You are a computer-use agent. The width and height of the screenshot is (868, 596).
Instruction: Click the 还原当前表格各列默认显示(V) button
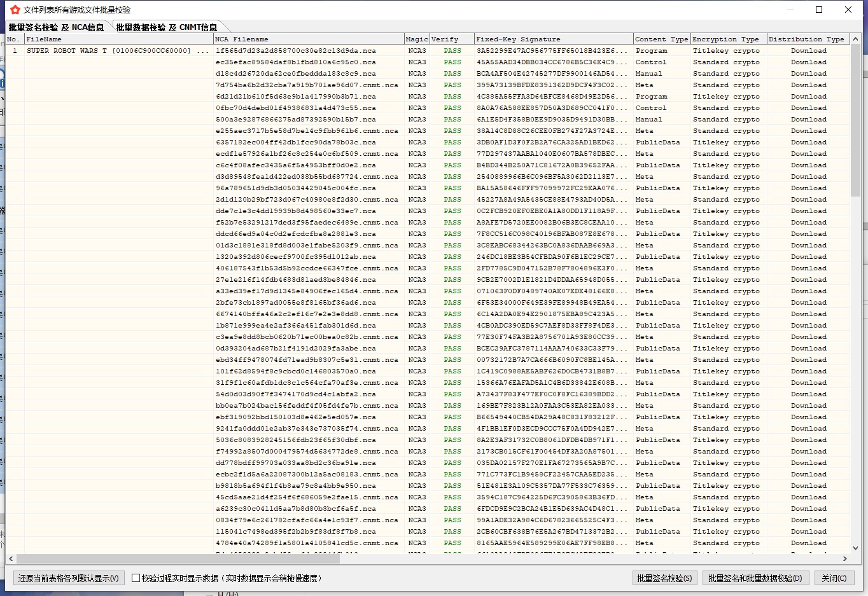coord(68,578)
